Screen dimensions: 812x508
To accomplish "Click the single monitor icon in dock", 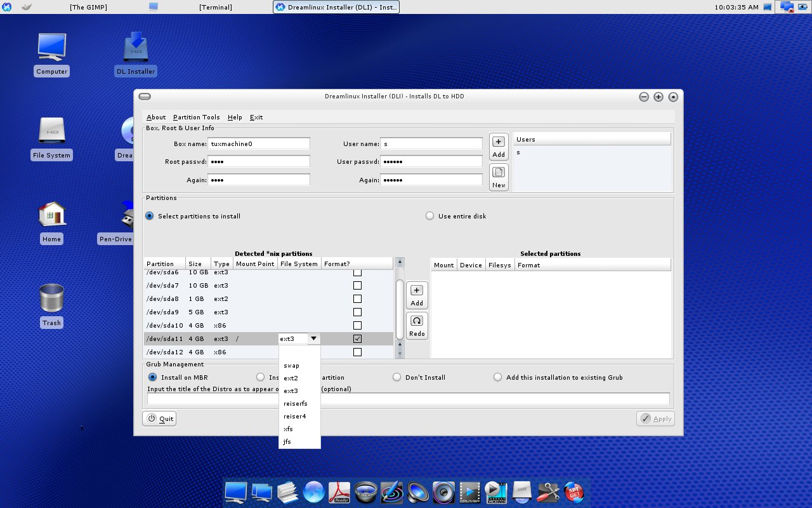I will point(236,491).
